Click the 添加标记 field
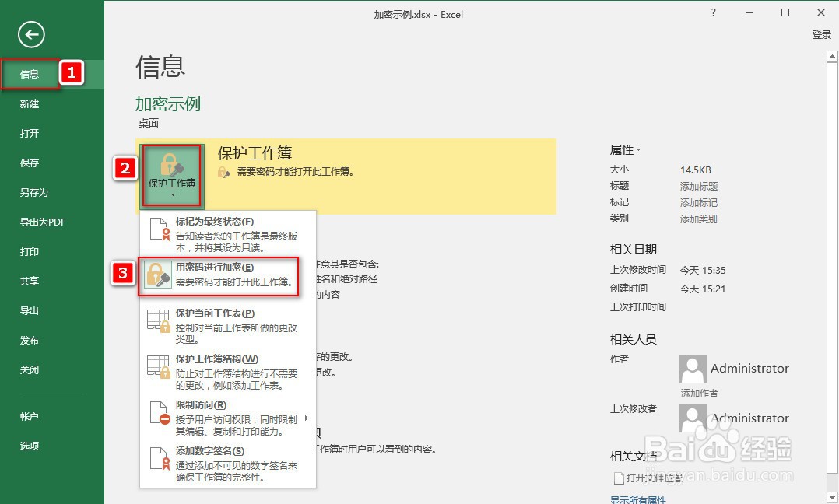This screenshot has height=504, width=839. [698, 202]
